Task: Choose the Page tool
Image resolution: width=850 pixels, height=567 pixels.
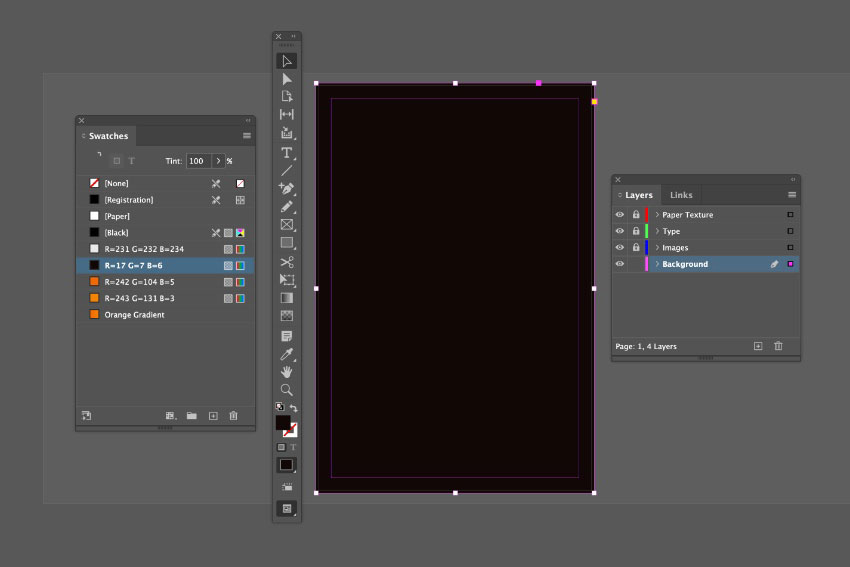Action: [x=287, y=96]
